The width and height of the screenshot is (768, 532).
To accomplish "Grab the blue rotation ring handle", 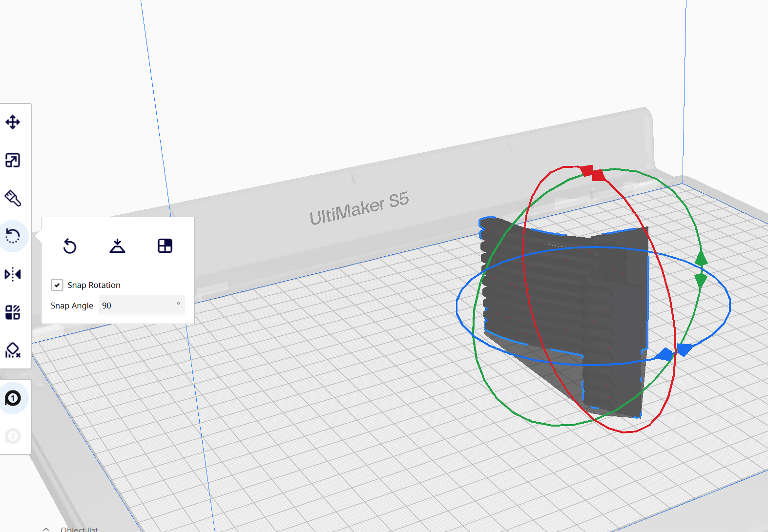I will tap(674, 352).
